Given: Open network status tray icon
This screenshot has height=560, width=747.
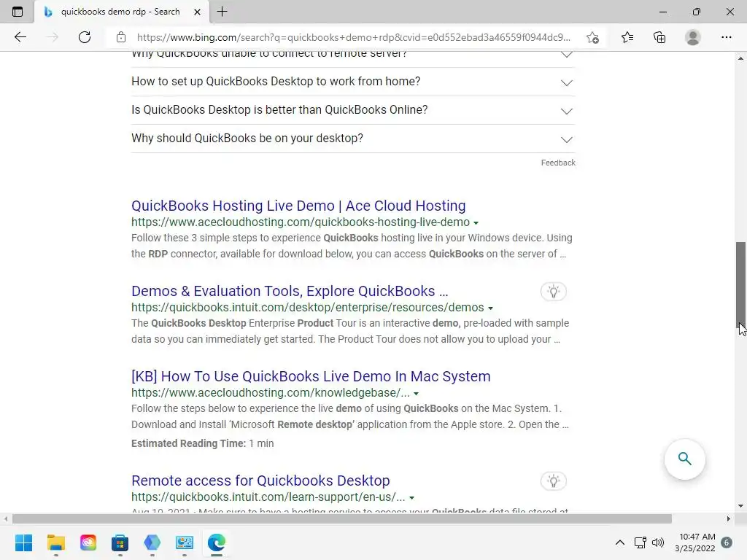Looking at the screenshot, I should pos(640,542).
